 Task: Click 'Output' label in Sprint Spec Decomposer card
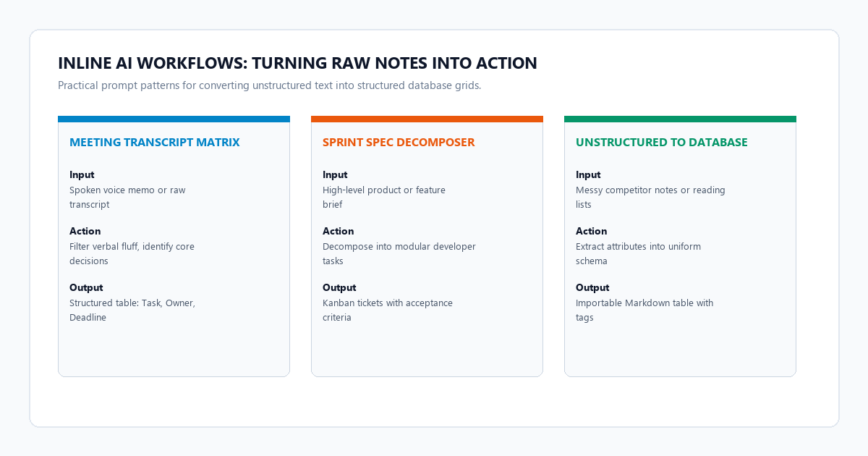[x=339, y=287]
